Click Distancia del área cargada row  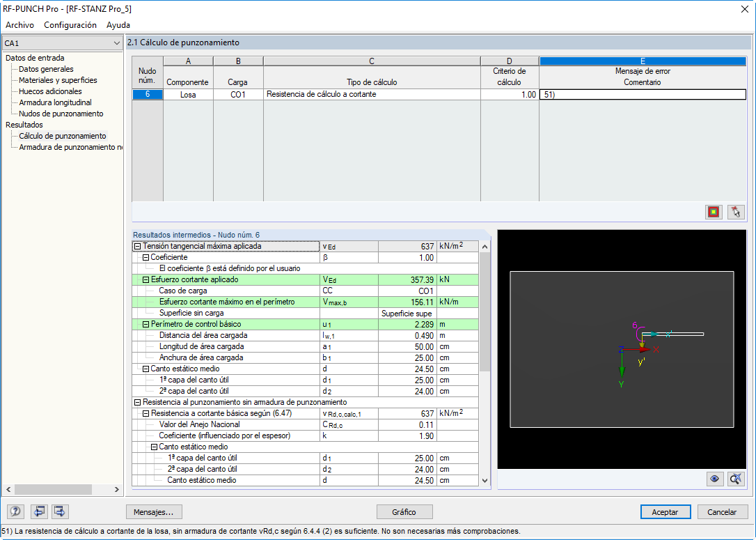[x=305, y=335]
